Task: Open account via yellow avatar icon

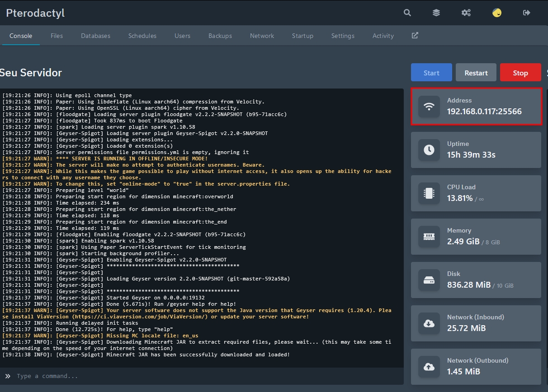Action: (497, 13)
